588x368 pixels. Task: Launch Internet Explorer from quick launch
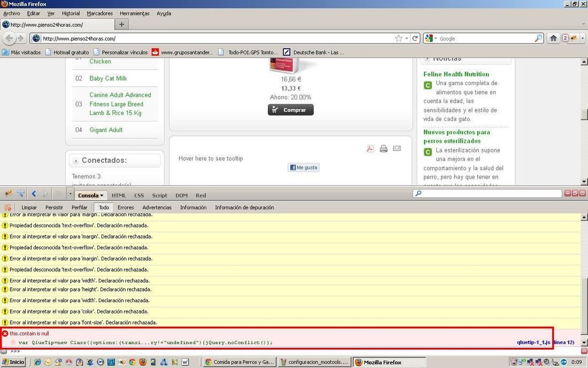[x=37, y=362]
